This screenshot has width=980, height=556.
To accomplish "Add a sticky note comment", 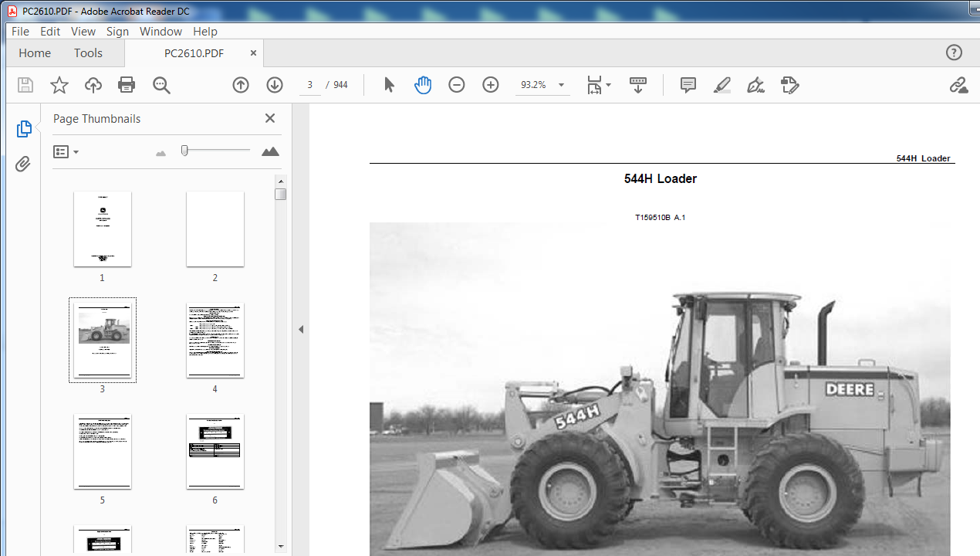I will point(688,85).
